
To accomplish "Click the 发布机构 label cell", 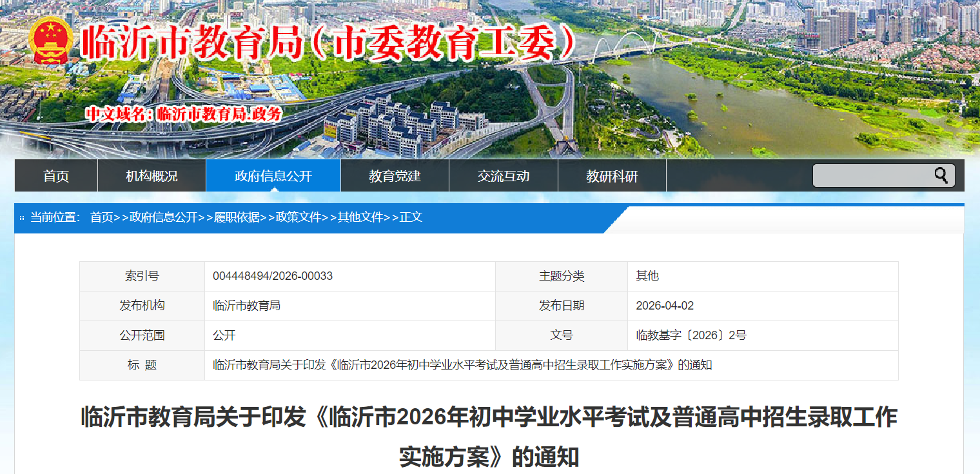I will (x=142, y=306).
